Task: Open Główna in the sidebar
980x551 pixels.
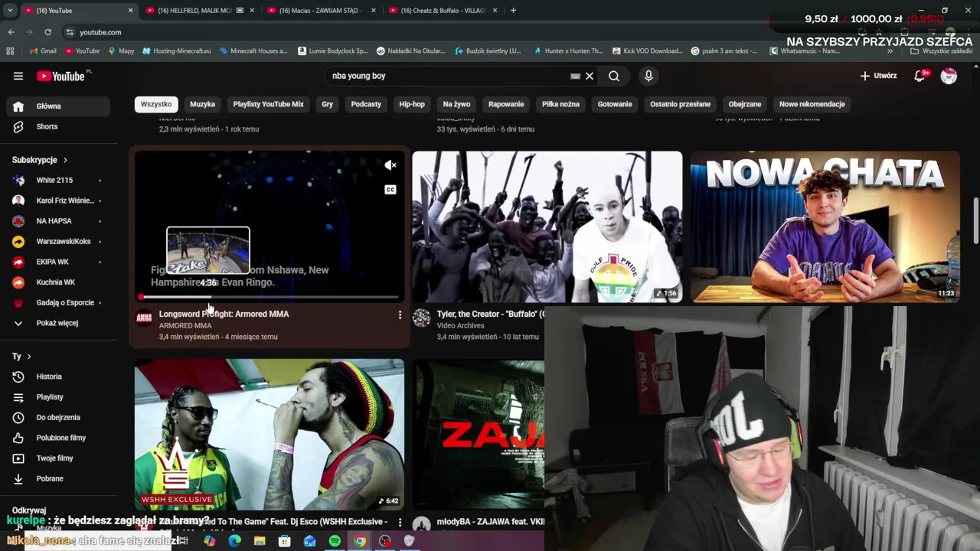Action: 59,106
